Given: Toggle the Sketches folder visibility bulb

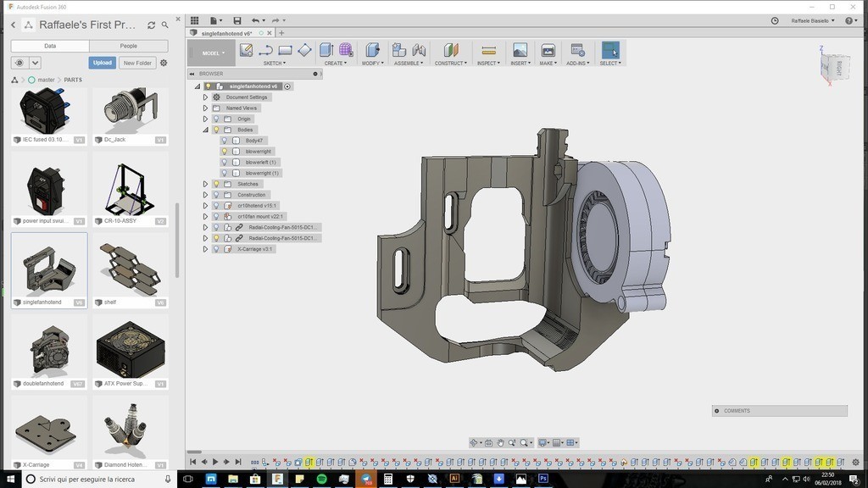Looking at the screenshot, I should click(x=215, y=183).
